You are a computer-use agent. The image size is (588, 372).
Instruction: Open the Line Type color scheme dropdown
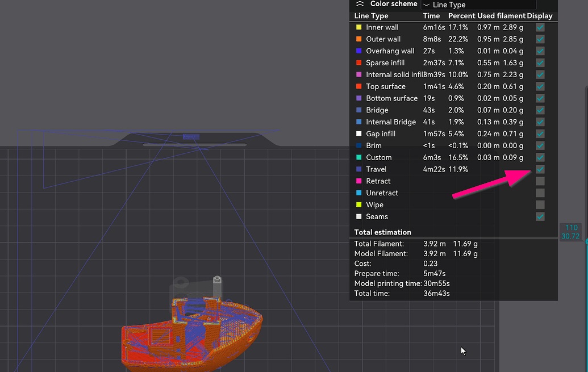(478, 5)
